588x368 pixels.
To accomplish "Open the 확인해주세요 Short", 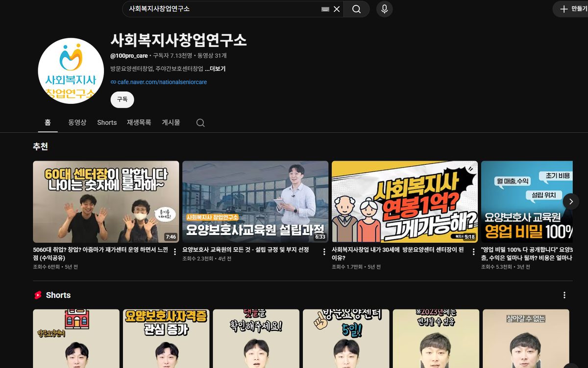I will click(x=256, y=339).
